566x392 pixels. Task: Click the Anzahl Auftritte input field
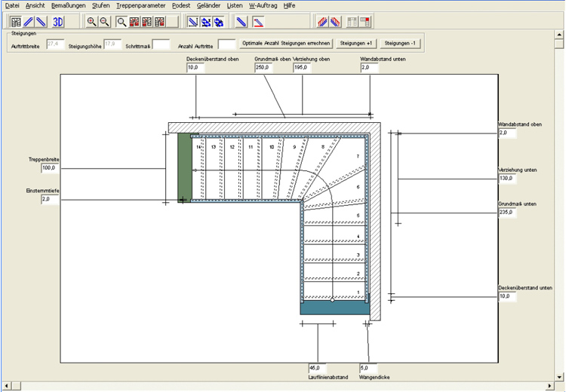pos(226,45)
